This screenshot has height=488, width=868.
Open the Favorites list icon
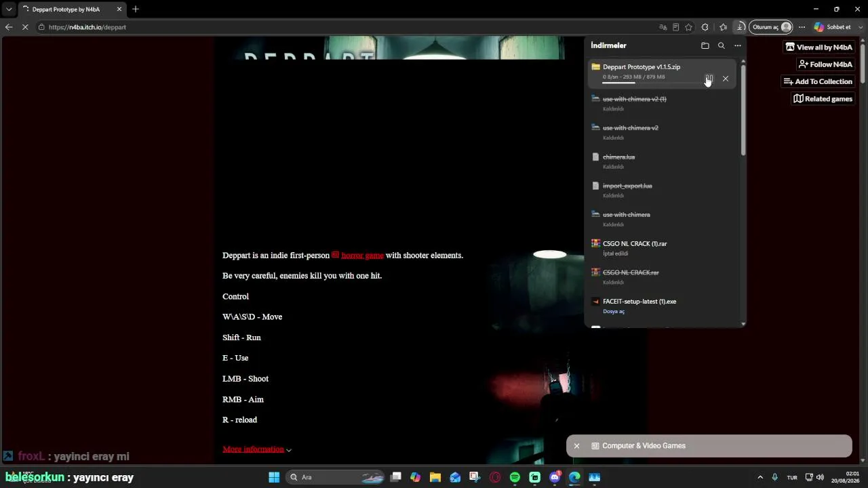[723, 27]
